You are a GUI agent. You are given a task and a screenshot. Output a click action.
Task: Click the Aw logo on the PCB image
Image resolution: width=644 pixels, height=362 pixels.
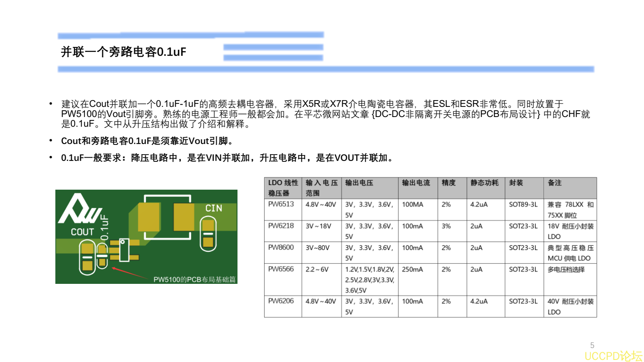pyautogui.click(x=81, y=209)
